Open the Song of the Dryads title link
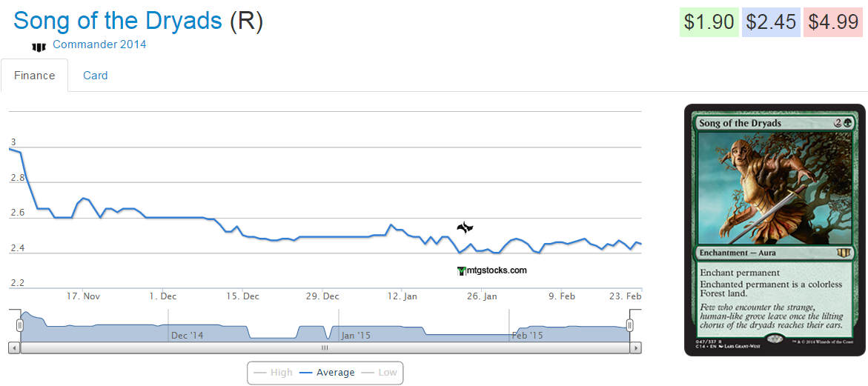 coord(118,21)
